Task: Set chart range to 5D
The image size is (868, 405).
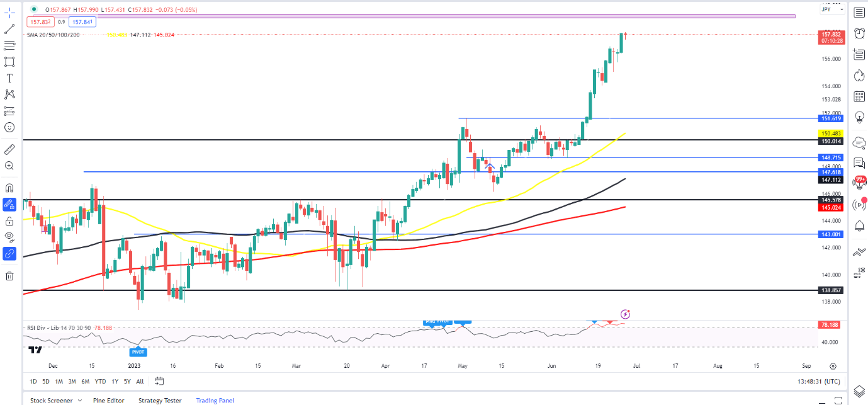Action: (46, 381)
